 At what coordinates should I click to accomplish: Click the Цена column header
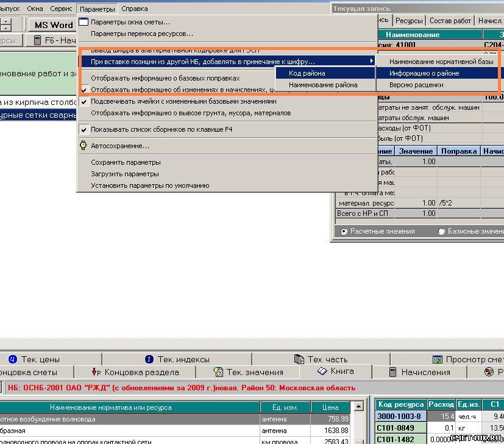point(330,407)
